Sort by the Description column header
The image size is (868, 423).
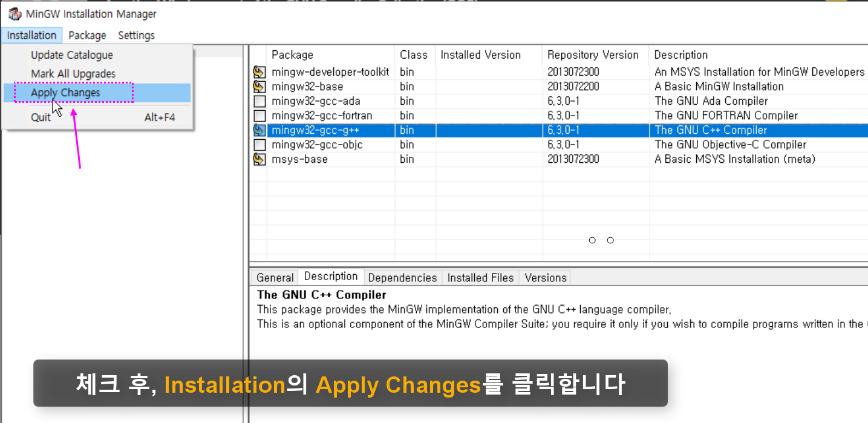click(759, 55)
